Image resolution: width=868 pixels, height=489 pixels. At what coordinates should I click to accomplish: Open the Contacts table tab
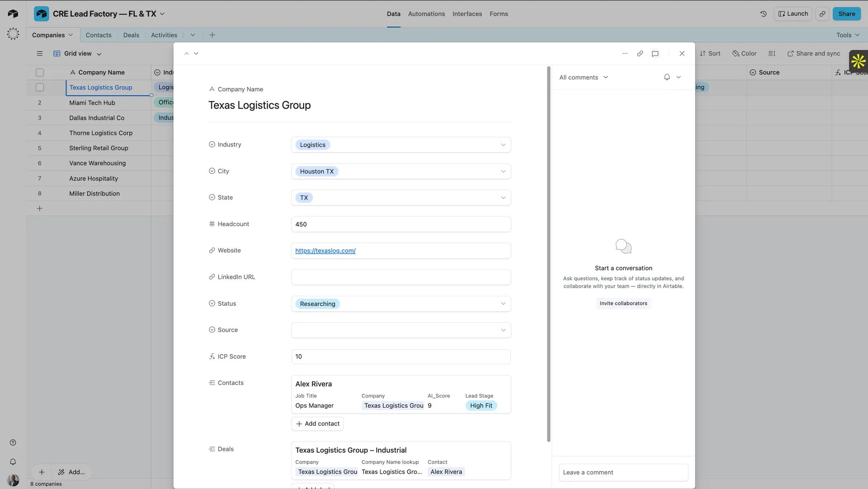tap(98, 35)
